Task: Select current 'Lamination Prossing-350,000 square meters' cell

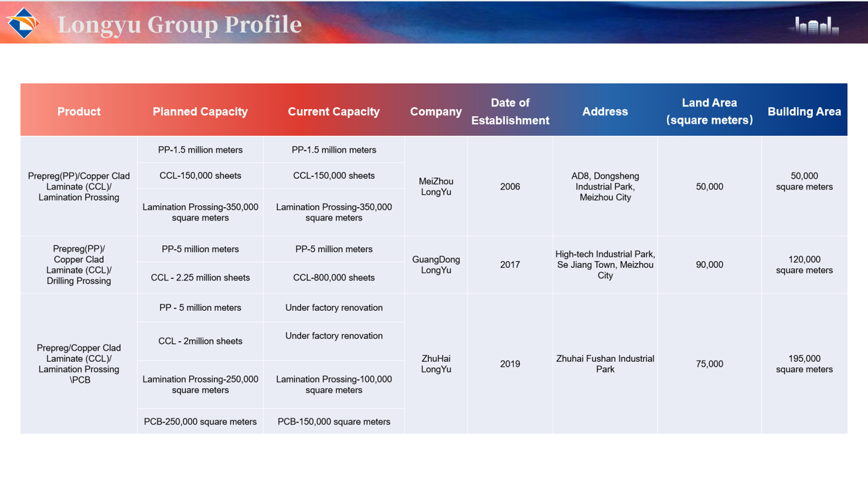Action: pyautogui.click(x=334, y=212)
